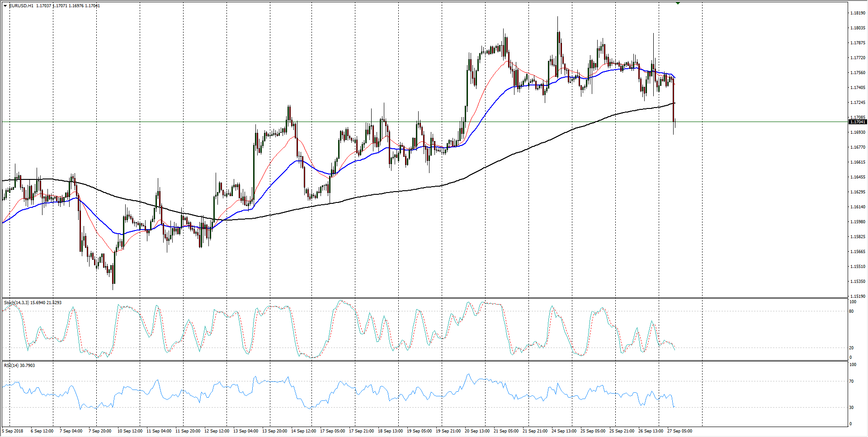
Task: Click the 11 Sep 04:00 time label
Action: click(x=159, y=431)
